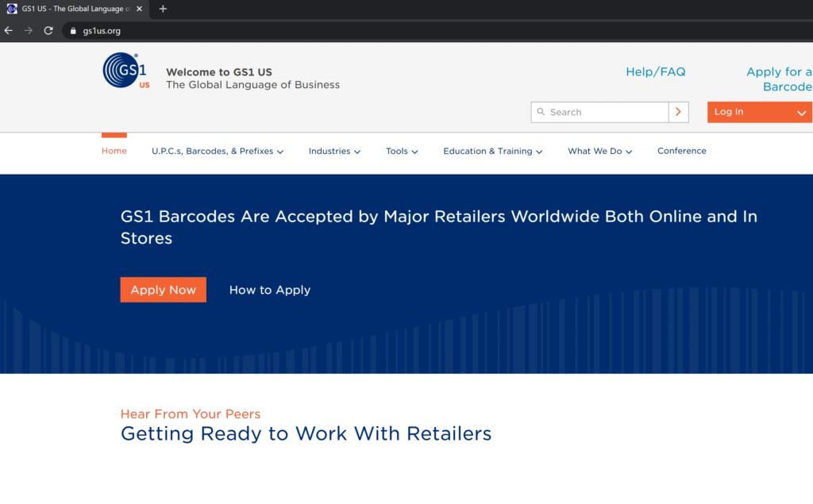
Task: Click the browser back arrow
Action: pyautogui.click(x=9, y=30)
